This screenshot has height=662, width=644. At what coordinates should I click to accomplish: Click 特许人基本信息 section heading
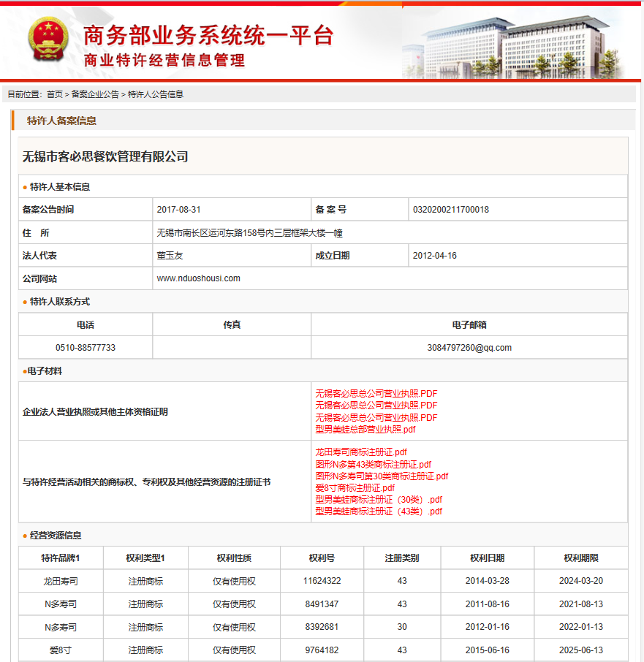tap(59, 186)
